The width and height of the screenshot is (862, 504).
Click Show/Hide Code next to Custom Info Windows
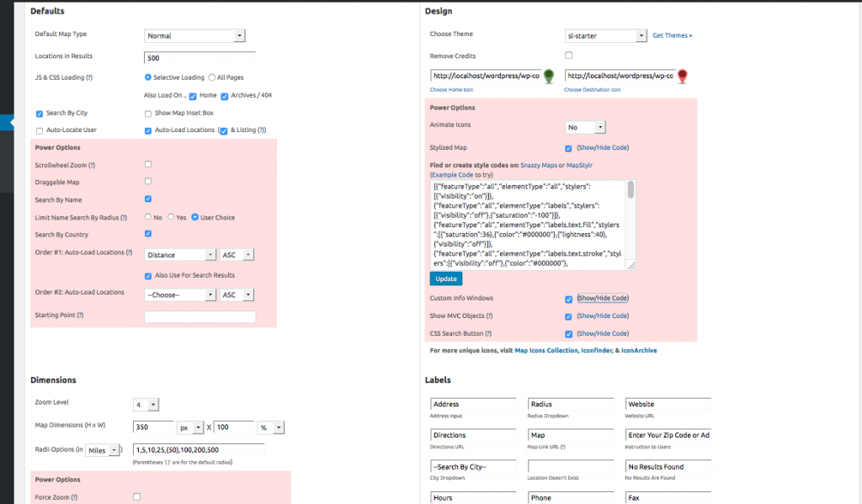[x=603, y=299]
